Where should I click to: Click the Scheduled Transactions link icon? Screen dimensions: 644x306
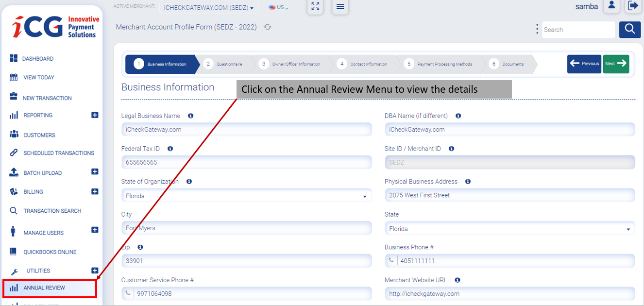(14, 153)
